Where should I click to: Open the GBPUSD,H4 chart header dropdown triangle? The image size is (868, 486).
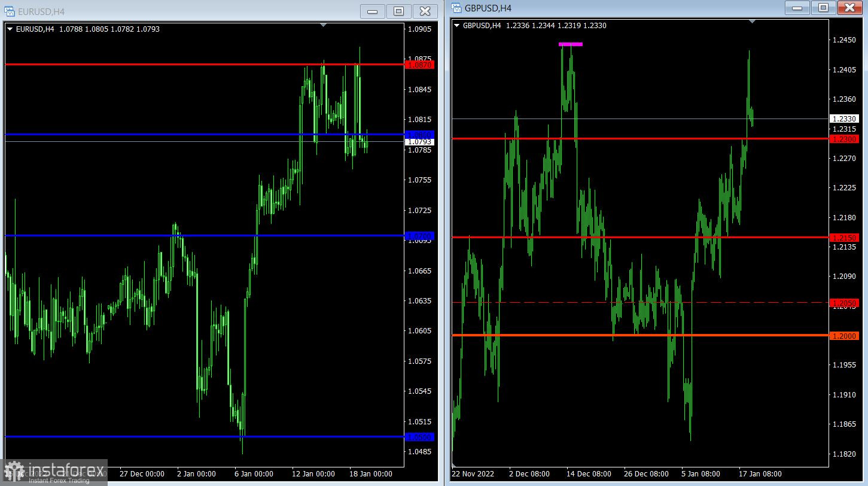(457, 25)
